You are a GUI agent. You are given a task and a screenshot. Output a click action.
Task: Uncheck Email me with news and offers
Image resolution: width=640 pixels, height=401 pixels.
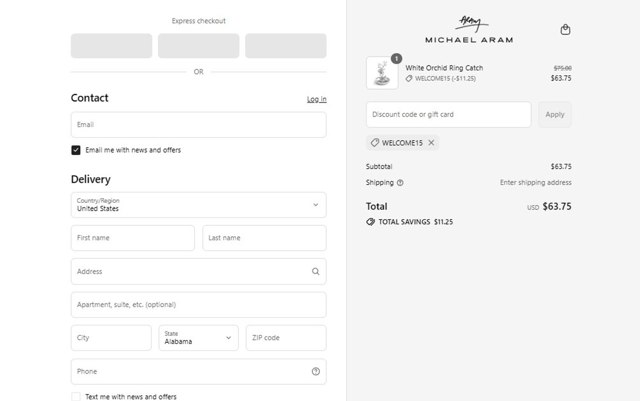76,150
